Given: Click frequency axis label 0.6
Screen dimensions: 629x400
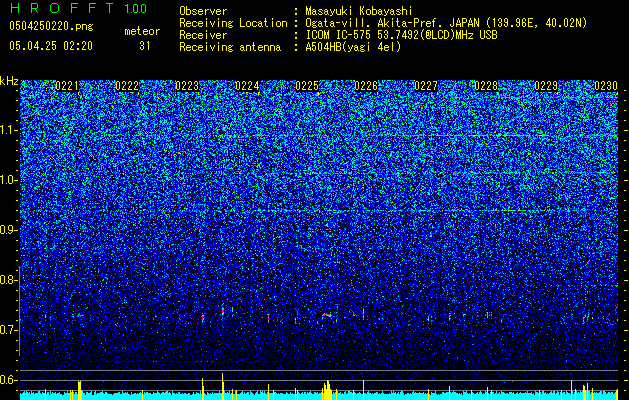Looking at the screenshot, I should [9, 380].
